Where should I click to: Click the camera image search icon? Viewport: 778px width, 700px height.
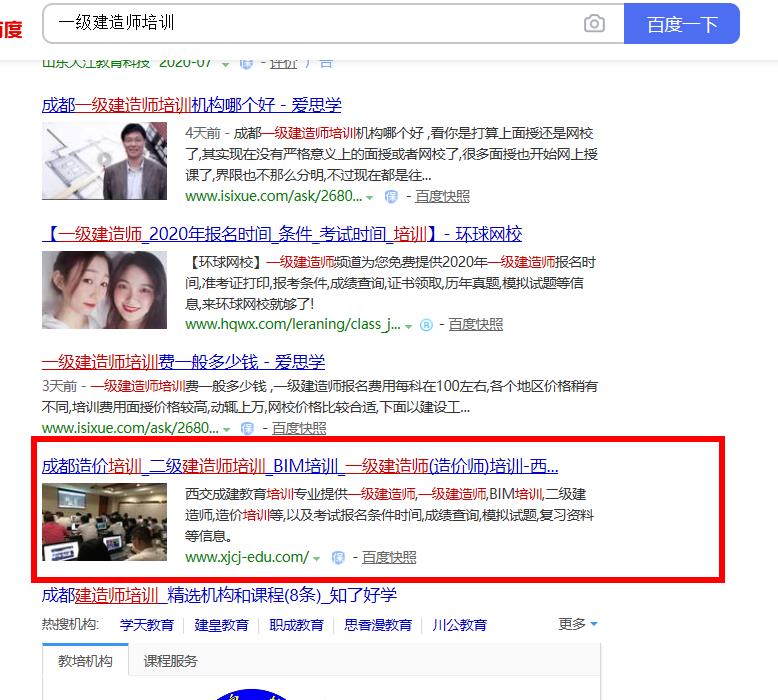point(594,24)
